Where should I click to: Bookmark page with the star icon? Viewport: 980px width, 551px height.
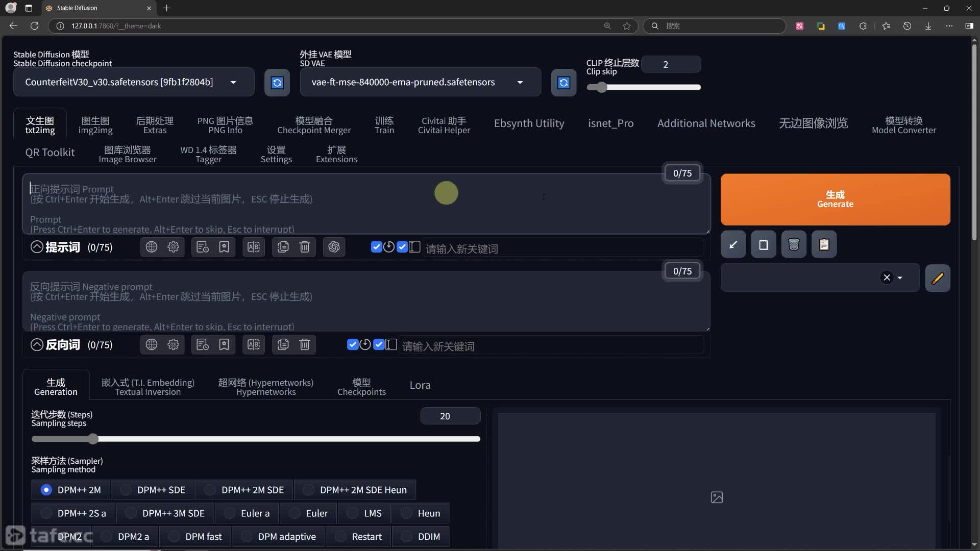point(627,26)
